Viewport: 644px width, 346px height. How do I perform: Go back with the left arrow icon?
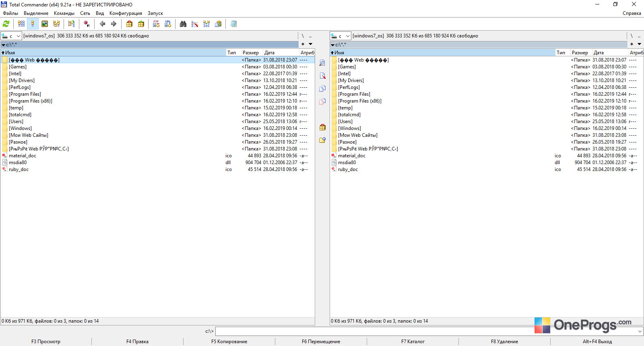(102, 24)
